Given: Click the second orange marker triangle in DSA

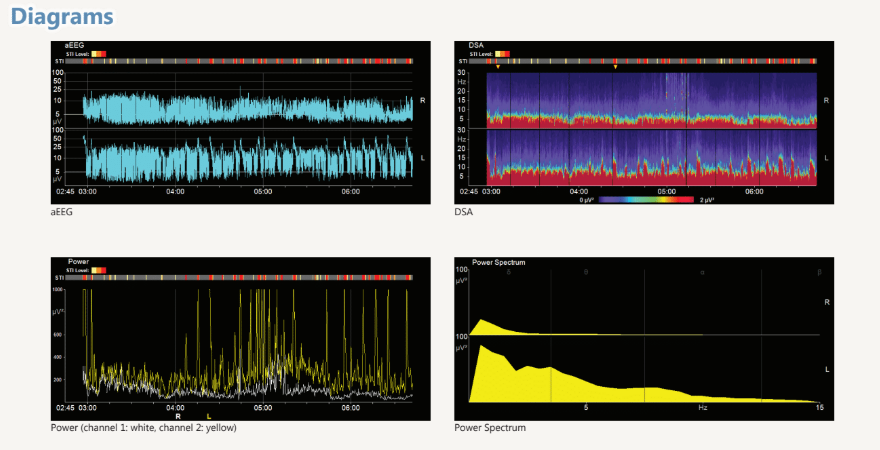Looking at the screenshot, I should tap(615, 68).
